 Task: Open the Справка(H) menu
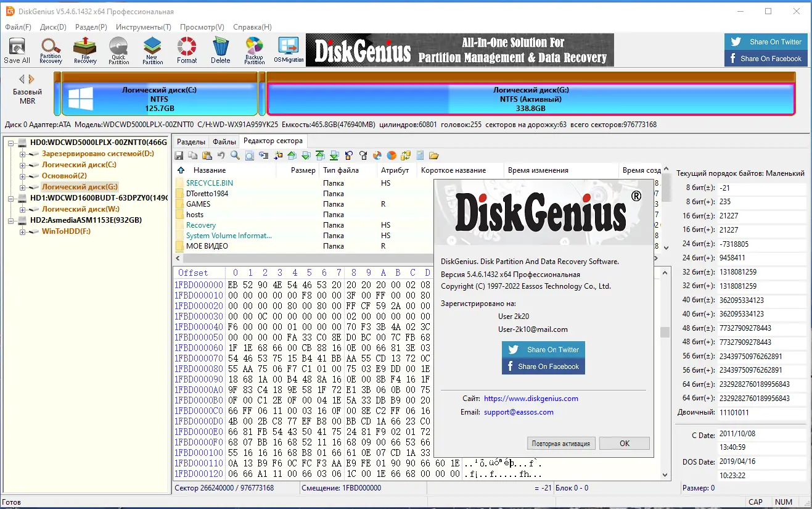(x=253, y=27)
